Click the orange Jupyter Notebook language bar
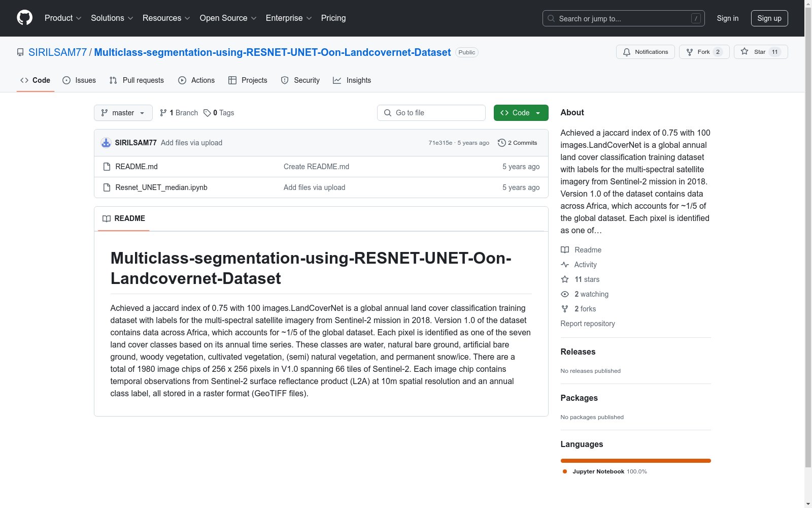The height and width of the screenshot is (508, 812). [636, 461]
